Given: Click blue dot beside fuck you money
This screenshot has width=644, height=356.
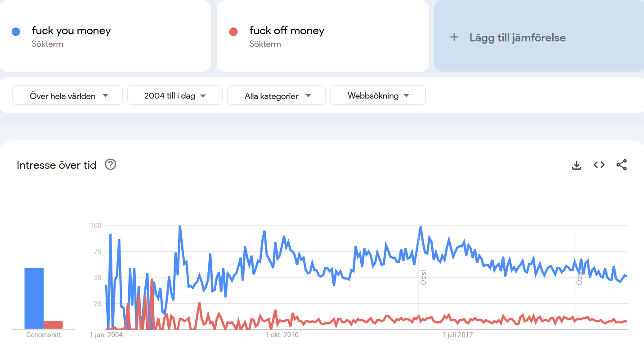Looking at the screenshot, I should tap(16, 32).
